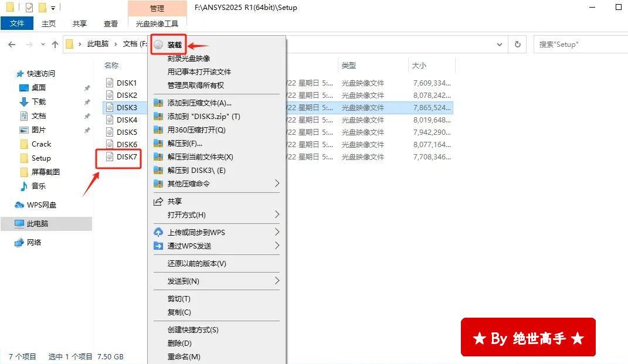
Task: Select the DISK4 disc image file icon
Action: tap(109, 120)
